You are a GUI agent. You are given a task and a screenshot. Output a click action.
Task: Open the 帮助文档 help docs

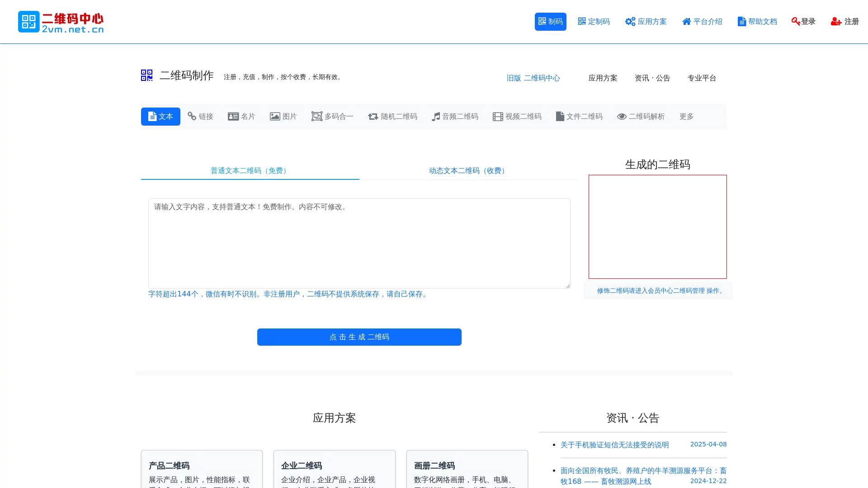coord(757,21)
